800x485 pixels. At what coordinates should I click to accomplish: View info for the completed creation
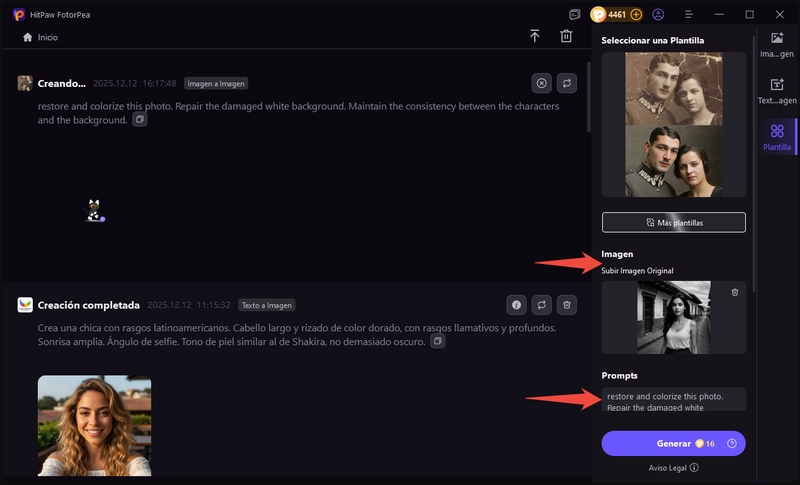[516, 304]
